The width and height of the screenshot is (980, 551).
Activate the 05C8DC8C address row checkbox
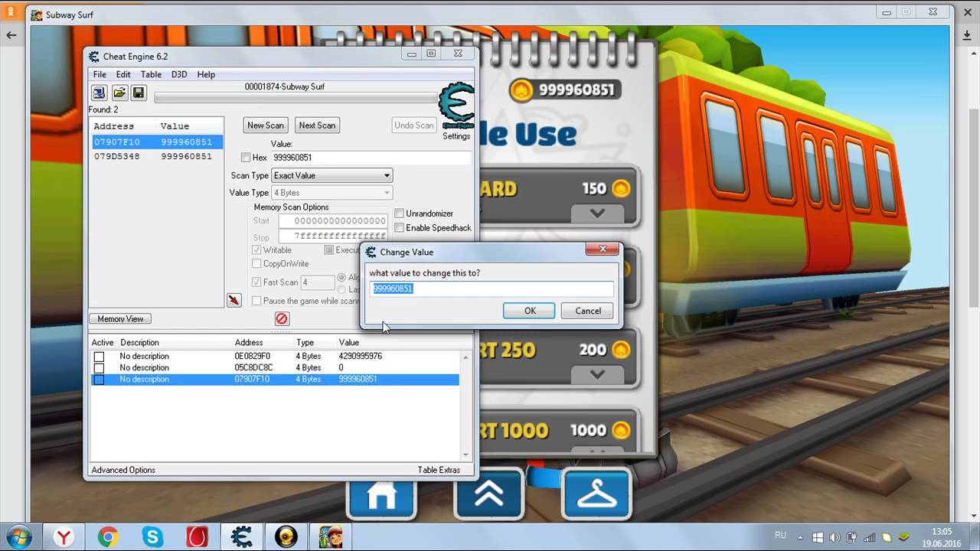pyautogui.click(x=99, y=368)
